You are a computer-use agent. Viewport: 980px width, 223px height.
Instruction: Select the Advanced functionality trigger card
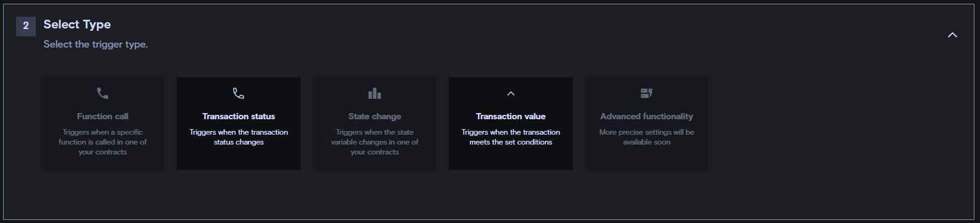tap(647, 124)
